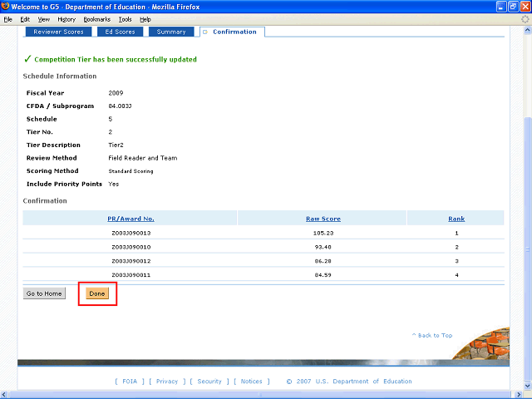Open the Bookmarks menu
532x399 pixels.
point(97,19)
